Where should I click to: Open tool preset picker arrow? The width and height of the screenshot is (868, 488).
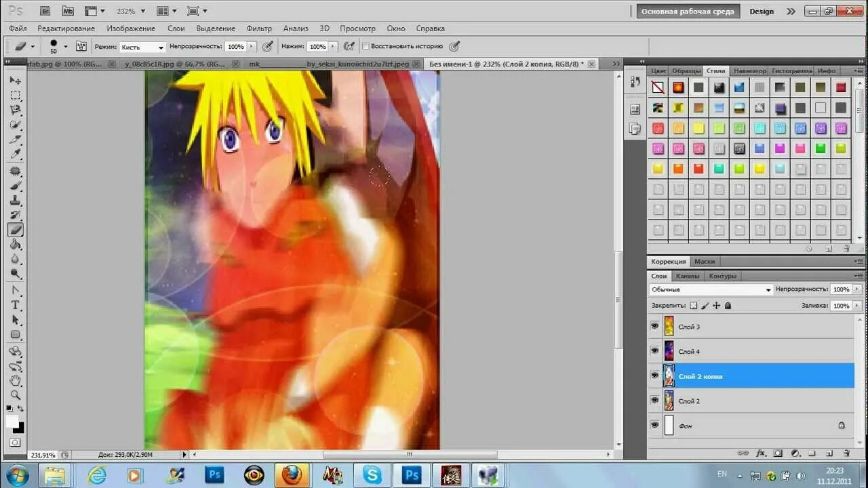33,47
